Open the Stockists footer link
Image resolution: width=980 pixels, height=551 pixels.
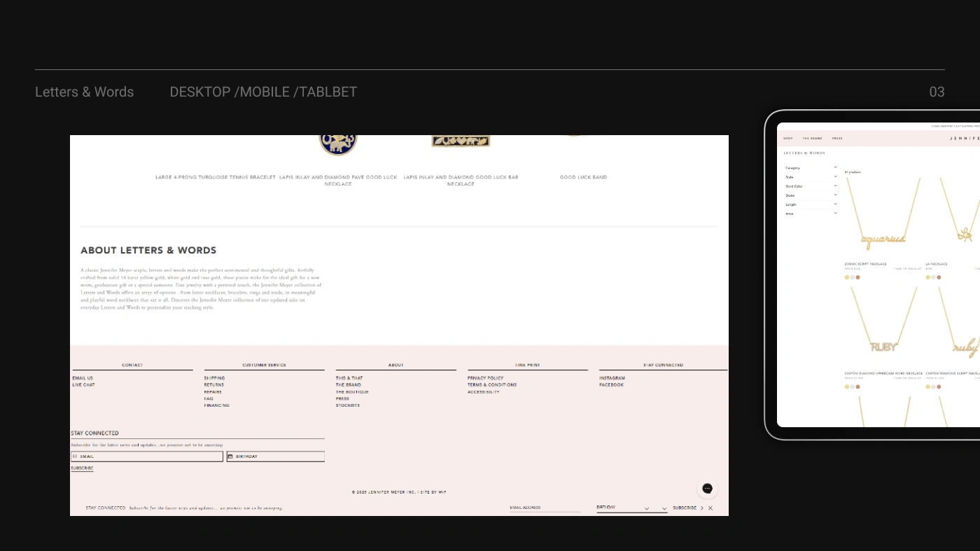[348, 405]
